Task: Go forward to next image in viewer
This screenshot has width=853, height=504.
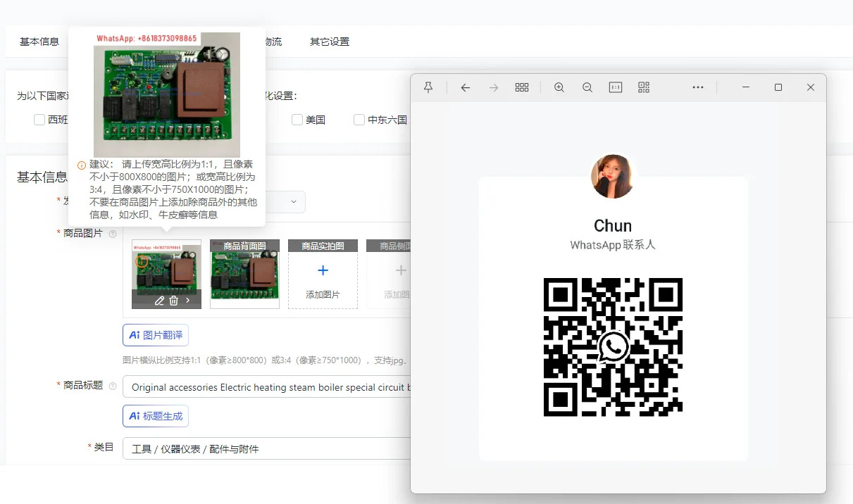Action: (494, 87)
